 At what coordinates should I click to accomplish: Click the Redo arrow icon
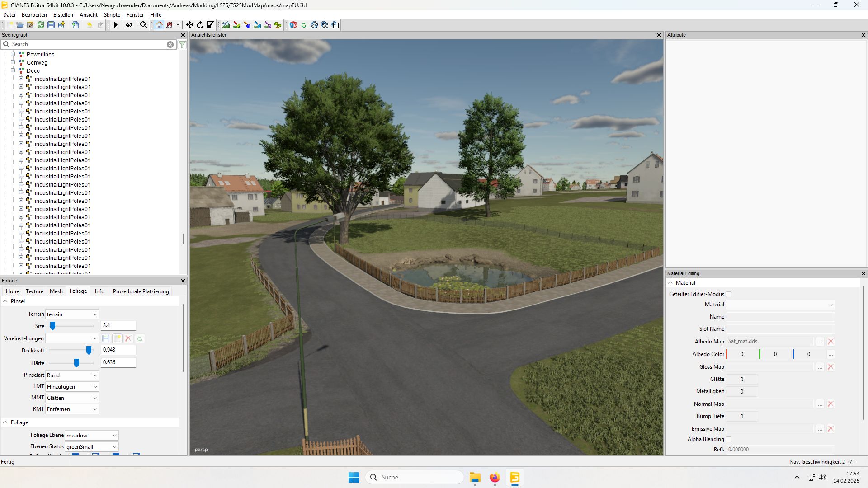coord(100,25)
